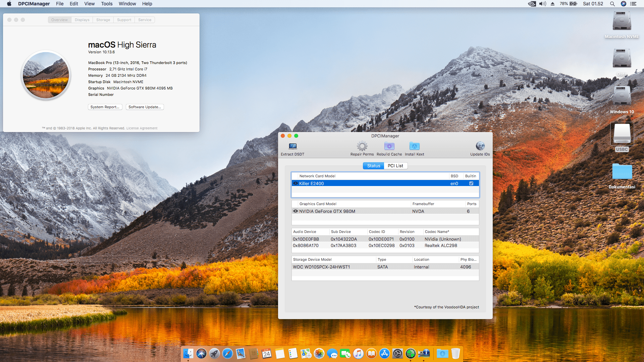Viewport: 644px width, 362px height.
Task: Click the Rebuild Cache icon
Action: click(389, 146)
